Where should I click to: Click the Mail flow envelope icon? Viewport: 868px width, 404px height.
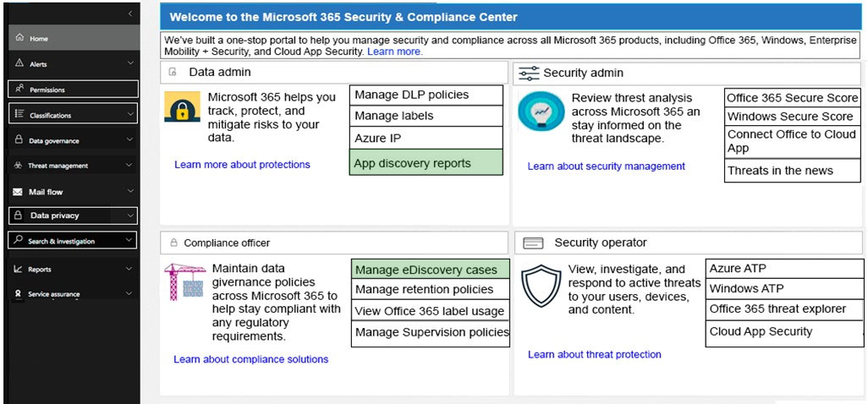pyautogui.click(x=19, y=192)
